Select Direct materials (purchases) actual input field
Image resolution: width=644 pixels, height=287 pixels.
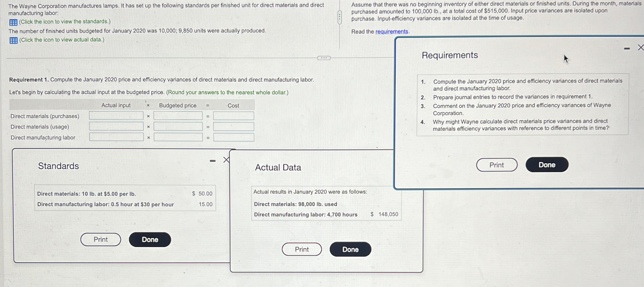point(116,116)
